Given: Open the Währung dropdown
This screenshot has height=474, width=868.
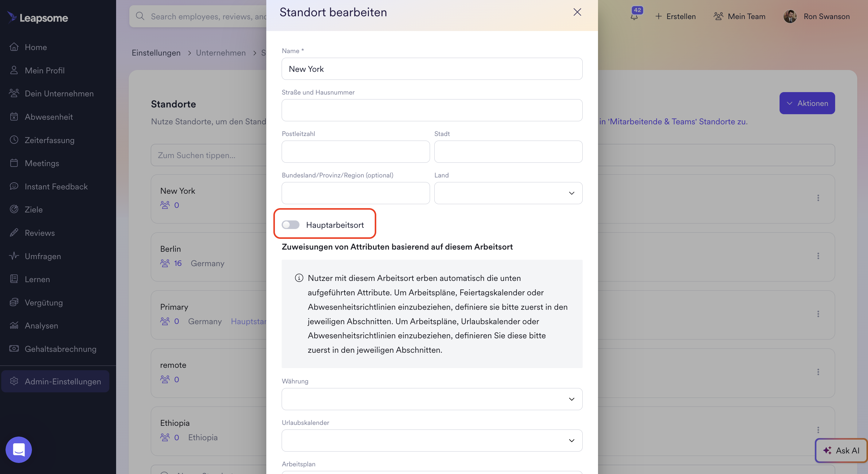Looking at the screenshot, I should pos(432,399).
